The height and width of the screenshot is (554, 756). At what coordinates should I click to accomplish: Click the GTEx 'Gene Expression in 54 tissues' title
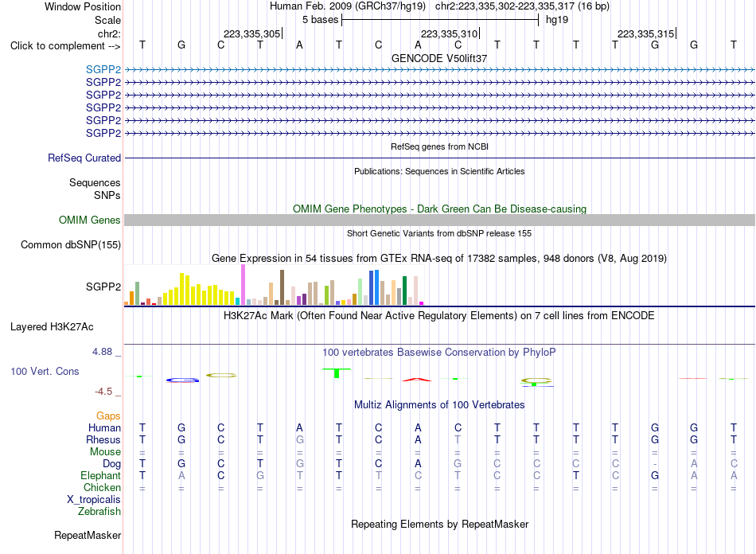[x=439, y=259]
